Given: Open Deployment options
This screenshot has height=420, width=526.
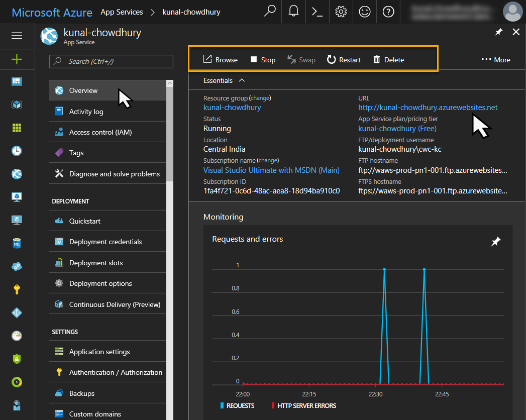Looking at the screenshot, I should tap(108, 283).
